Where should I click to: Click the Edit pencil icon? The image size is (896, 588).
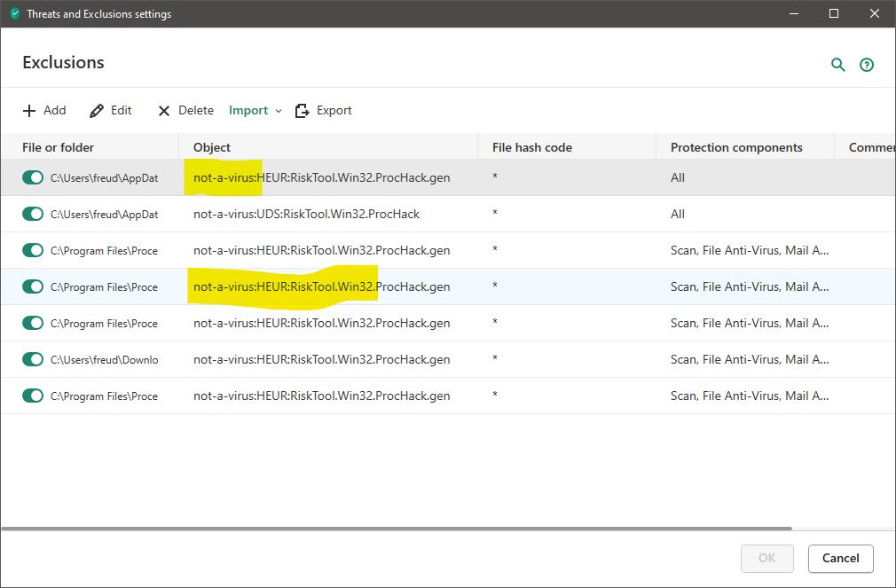[97, 111]
